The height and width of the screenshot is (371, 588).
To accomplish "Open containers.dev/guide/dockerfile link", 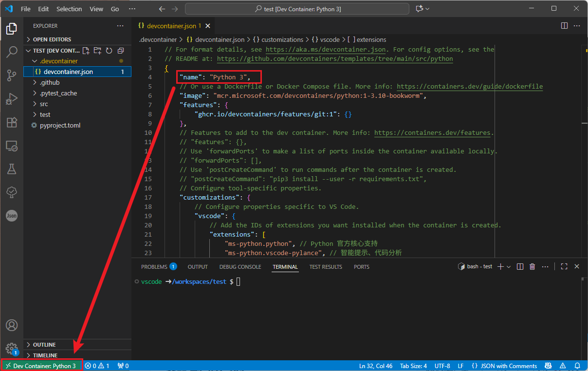I will (470, 86).
